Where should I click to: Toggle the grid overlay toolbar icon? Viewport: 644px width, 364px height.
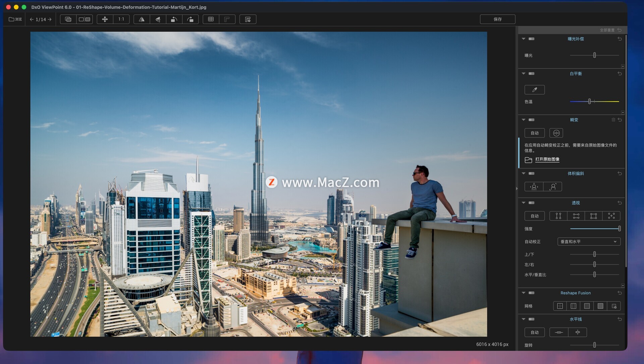(x=211, y=19)
